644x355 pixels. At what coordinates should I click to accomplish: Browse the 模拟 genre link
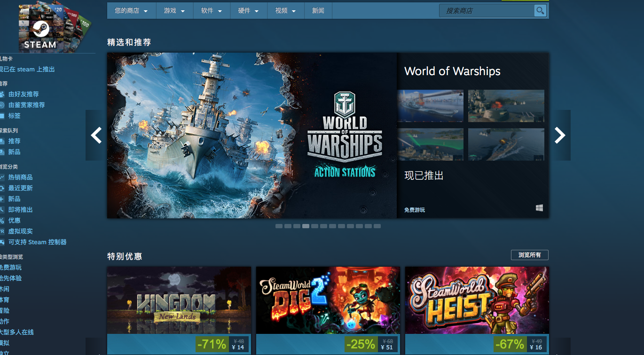pyautogui.click(x=4, y=343)
